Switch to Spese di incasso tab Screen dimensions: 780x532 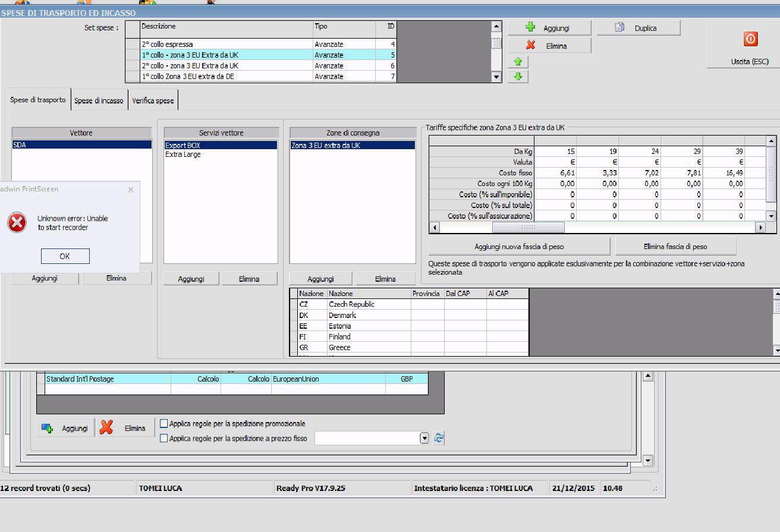[99, 100]
